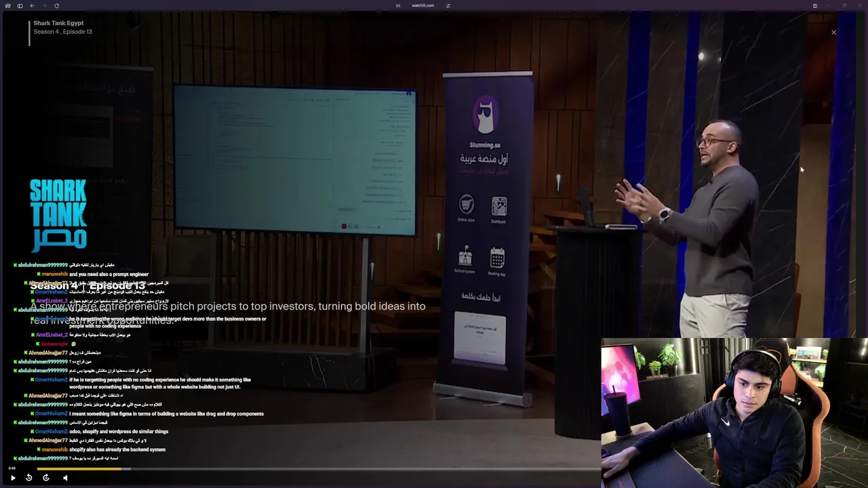Image resolution: width=868 pixels, height=488 pixels.
Task: Toggle the browser sidebar icon
Action: coord(20,5)
